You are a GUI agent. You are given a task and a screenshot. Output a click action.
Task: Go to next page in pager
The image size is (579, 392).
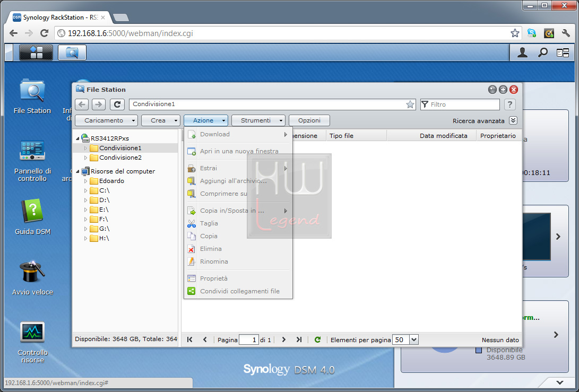(x=283, y=339)
